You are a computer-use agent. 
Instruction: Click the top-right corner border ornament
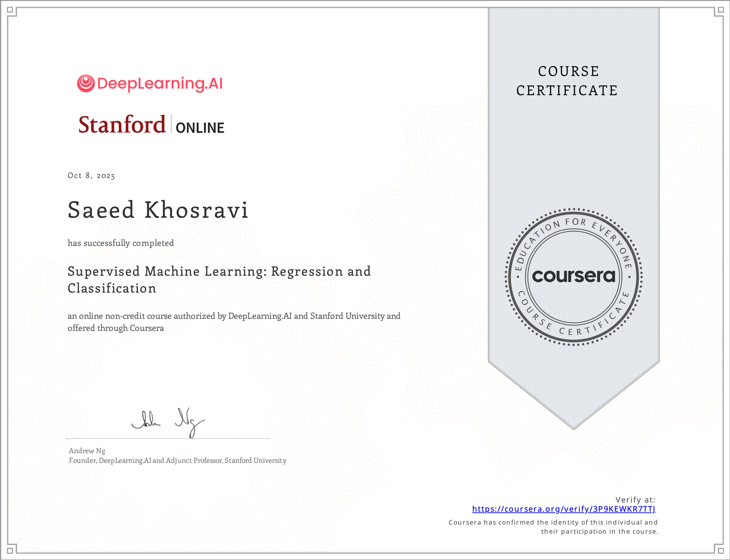[x=720, y=10]
